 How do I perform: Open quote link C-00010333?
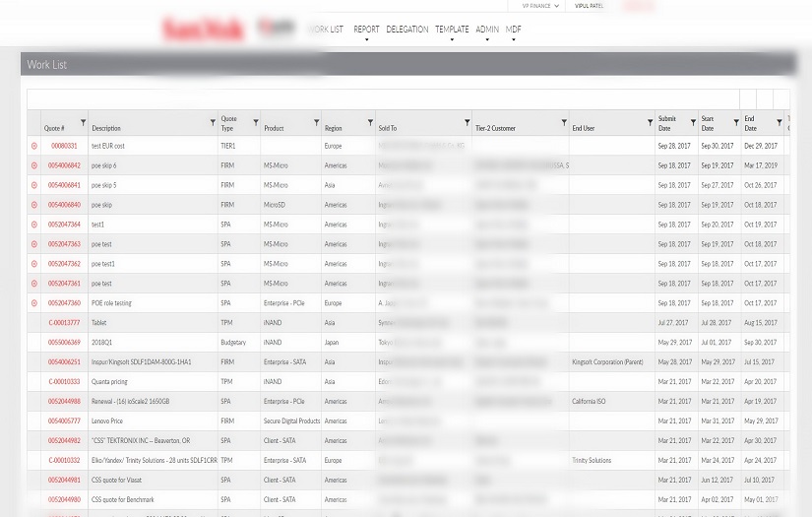coord(64,382)
